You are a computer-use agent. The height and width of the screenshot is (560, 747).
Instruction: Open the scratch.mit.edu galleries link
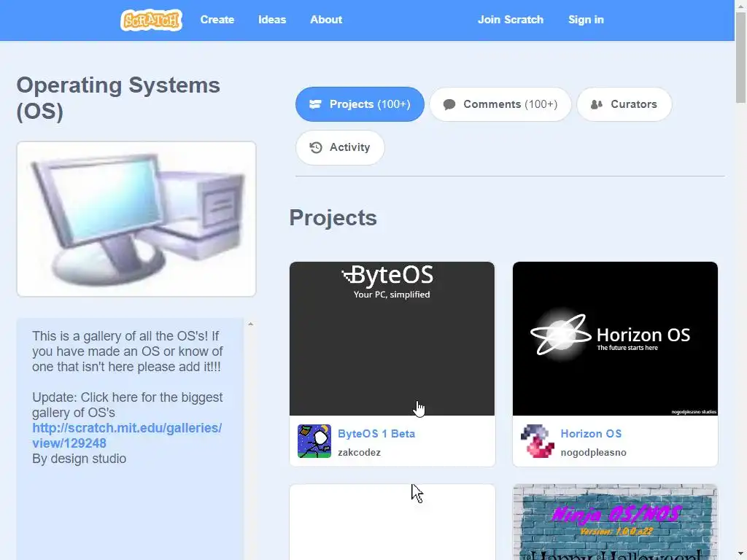(127, 435)
